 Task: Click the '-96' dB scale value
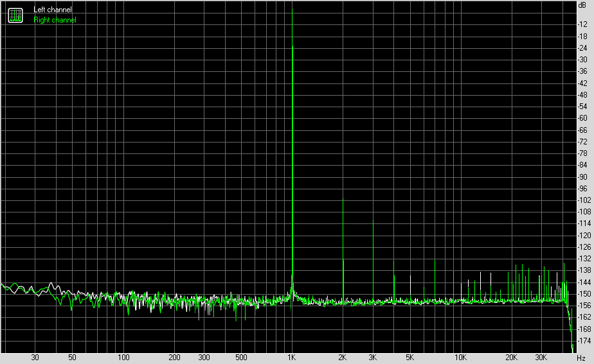click(582, 189)
